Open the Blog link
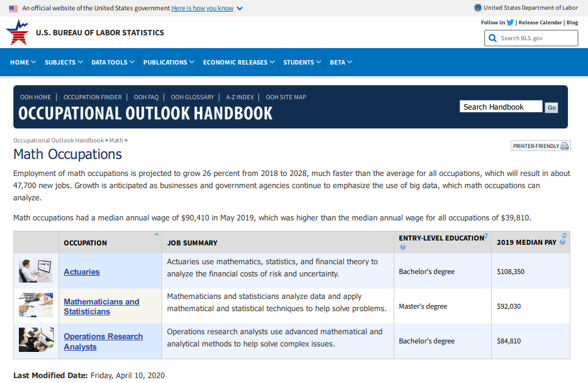The image size is (588, 383). [x=572, y=23]
